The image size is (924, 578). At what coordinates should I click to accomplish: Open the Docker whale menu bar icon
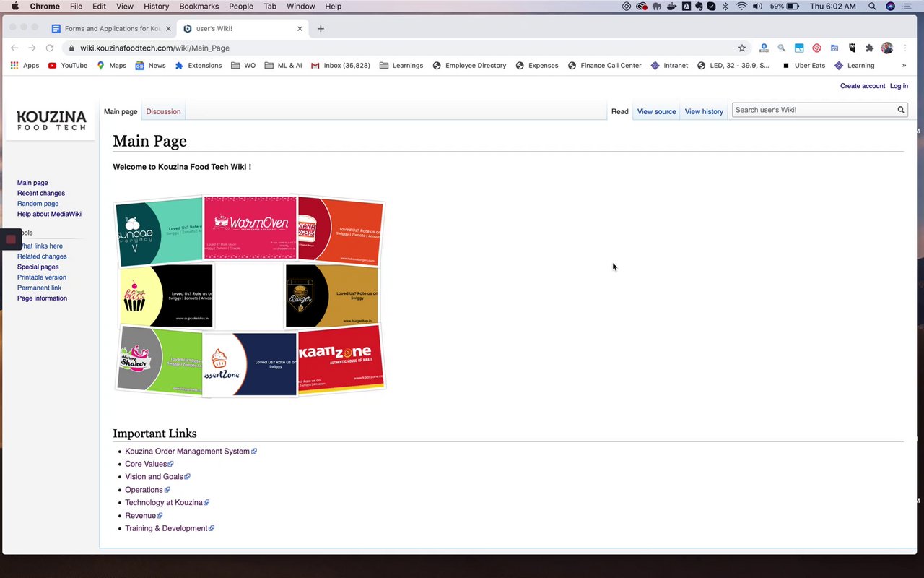671,6
